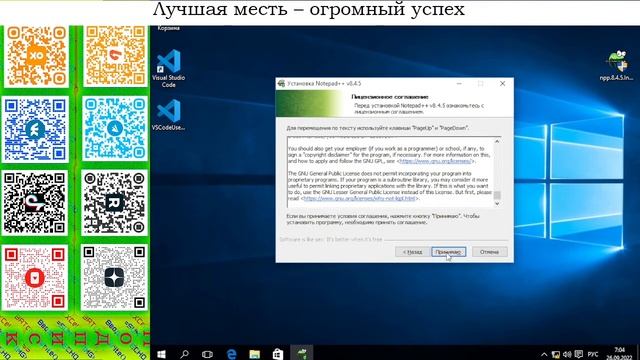Image resolution: width=640 pixels, height=360 pixels.
Task: Click the black QR code with the R logo
Action: (114, 202)
